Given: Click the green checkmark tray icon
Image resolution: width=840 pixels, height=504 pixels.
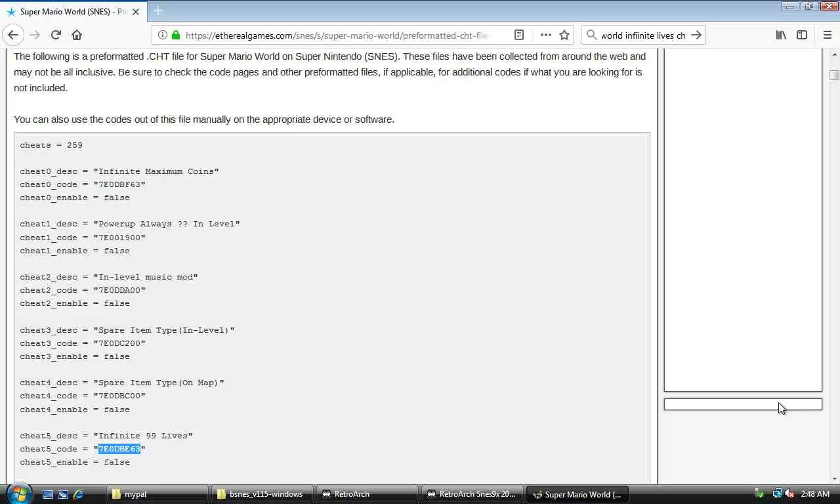Looking at the screenshot, I should 759,494.
